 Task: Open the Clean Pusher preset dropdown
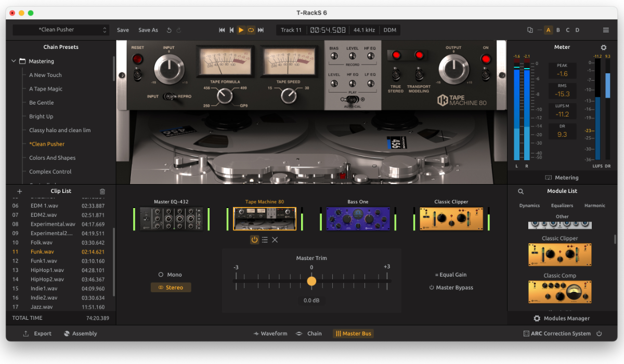(61, 30)
